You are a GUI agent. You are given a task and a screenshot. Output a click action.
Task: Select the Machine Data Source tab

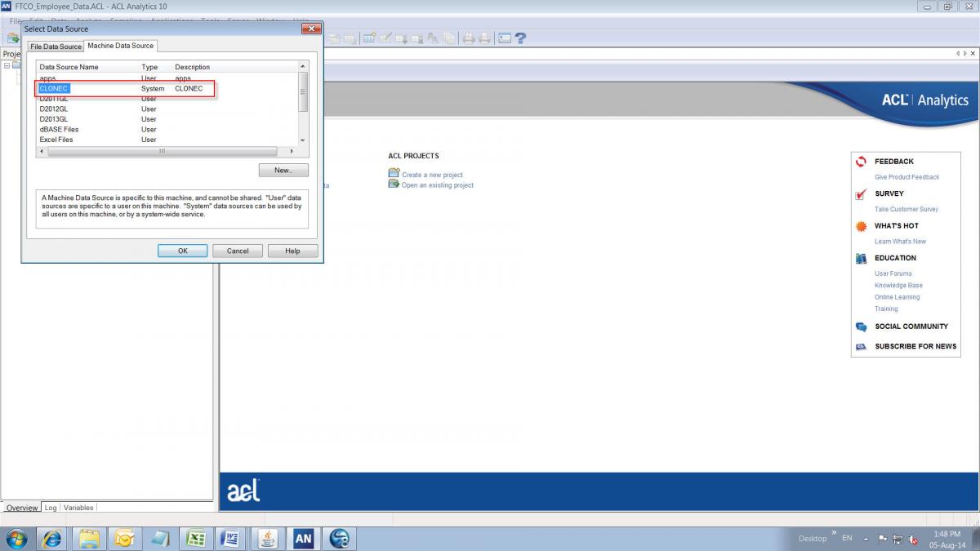[121, 46]
